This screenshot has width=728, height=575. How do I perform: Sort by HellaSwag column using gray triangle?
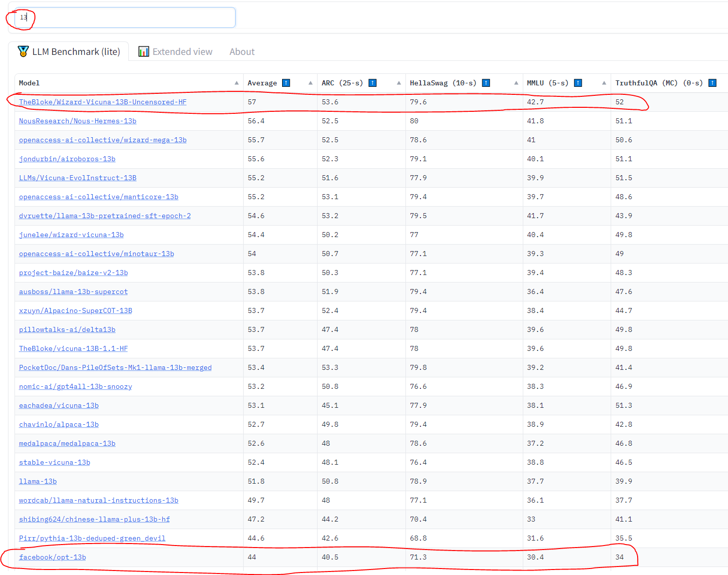click(516, 83)
